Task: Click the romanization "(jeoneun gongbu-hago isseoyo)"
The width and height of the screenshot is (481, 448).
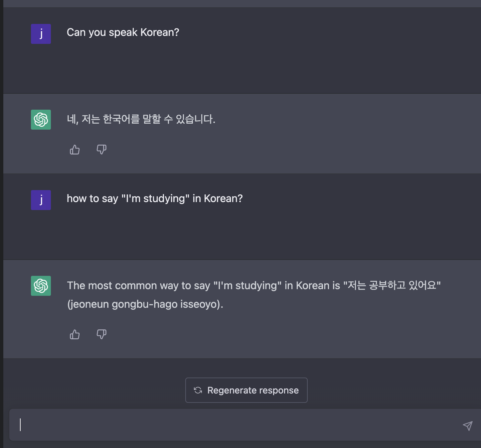Action: pos(145,304)
